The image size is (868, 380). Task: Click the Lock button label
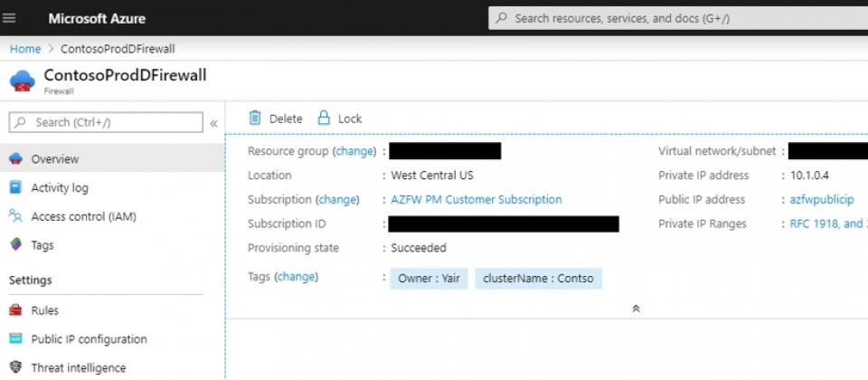pyautogui.click(x=350, y=119)
